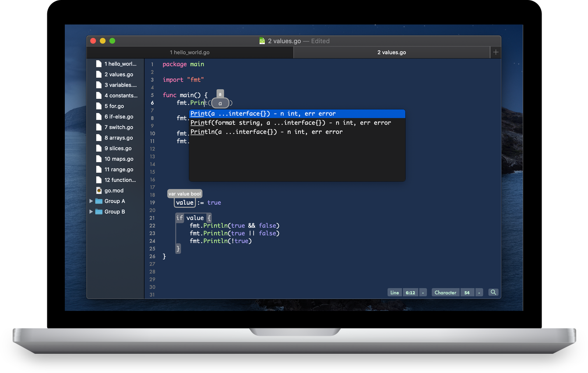The image size is (588, 373).
Task: Click the file icon beside 1 hello_worl... in sidebar
Action: 99,64
